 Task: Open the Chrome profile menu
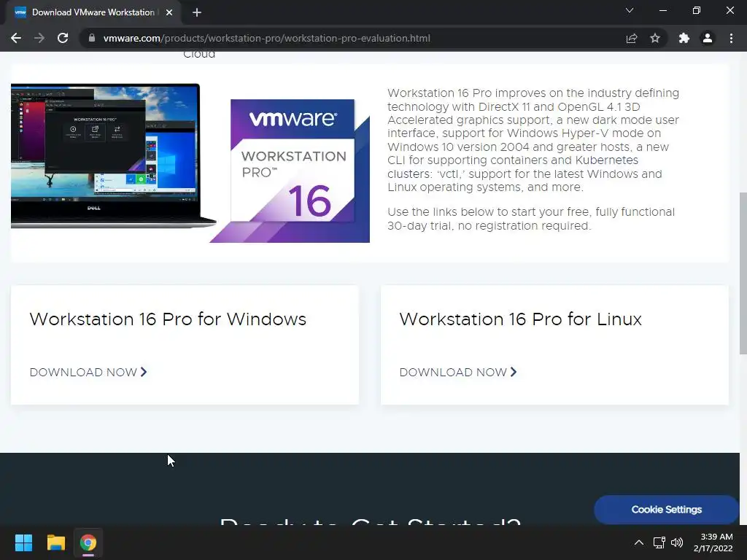(708, 38)
